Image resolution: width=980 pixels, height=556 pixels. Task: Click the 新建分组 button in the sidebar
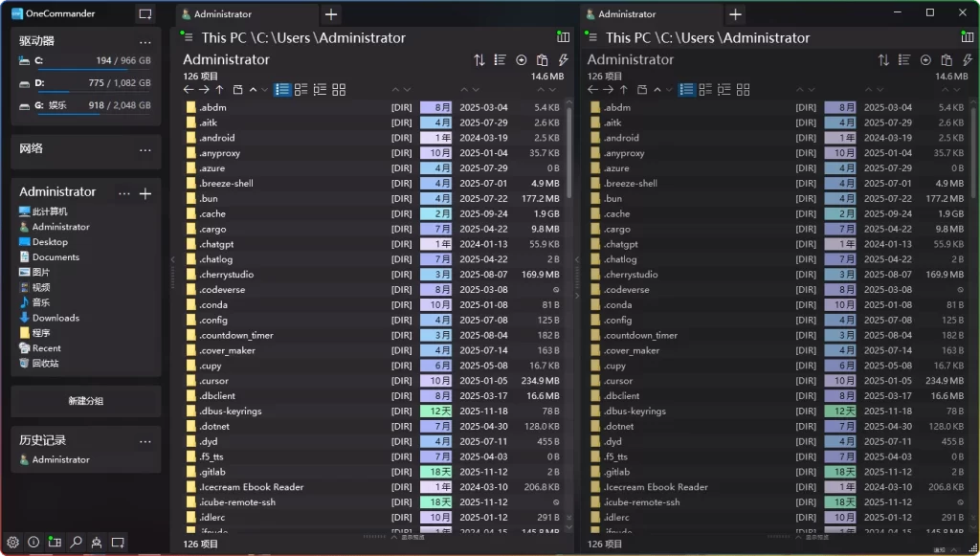(84, 401)
